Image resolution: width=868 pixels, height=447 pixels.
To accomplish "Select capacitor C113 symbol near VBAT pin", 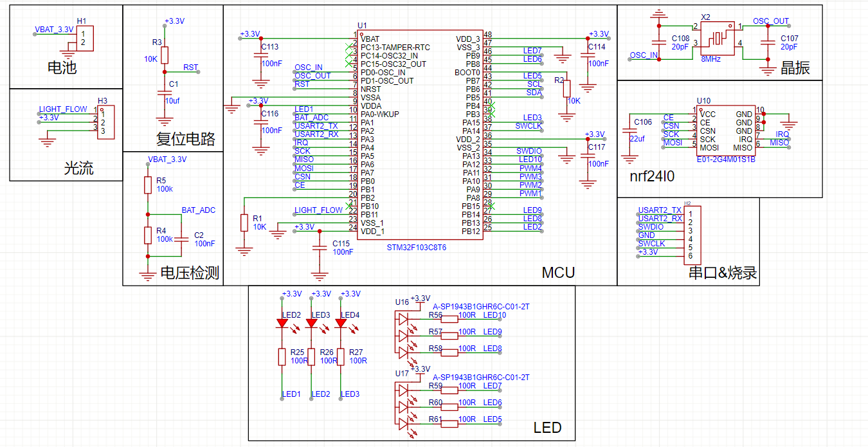I will 260,55.
